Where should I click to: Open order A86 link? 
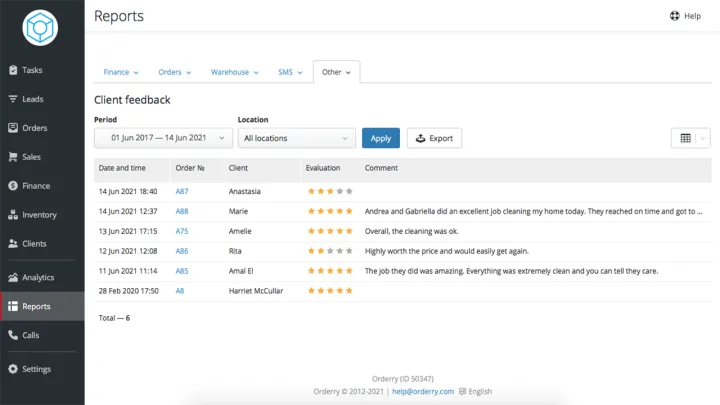pos(182,251)
